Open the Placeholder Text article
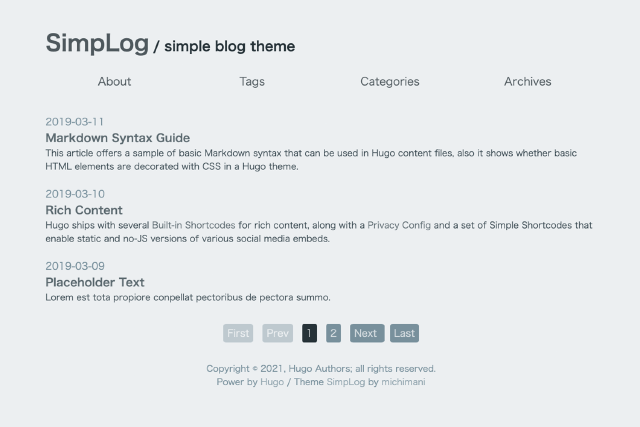Viewport: 640px width, 427px height. pyautogui.click(x=95, y=282)
